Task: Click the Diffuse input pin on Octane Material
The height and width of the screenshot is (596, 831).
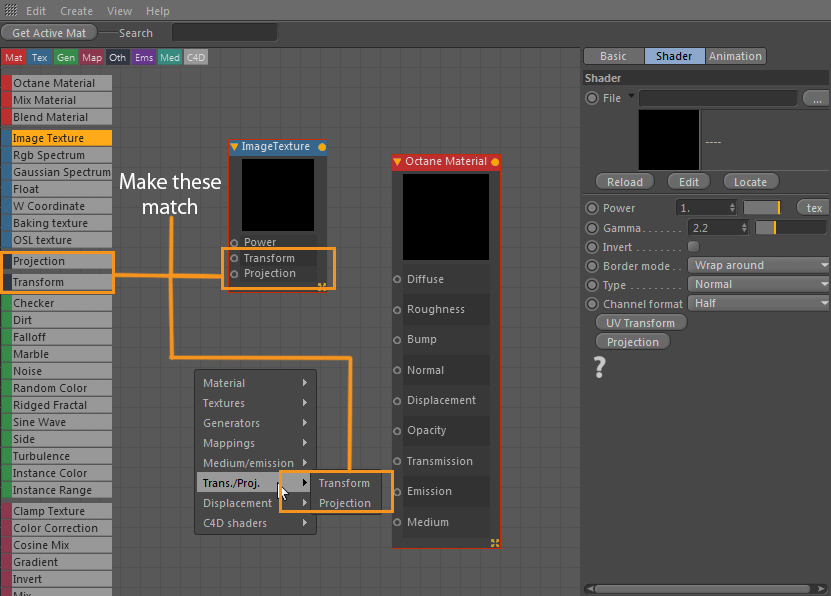Action: pos(397,279)
